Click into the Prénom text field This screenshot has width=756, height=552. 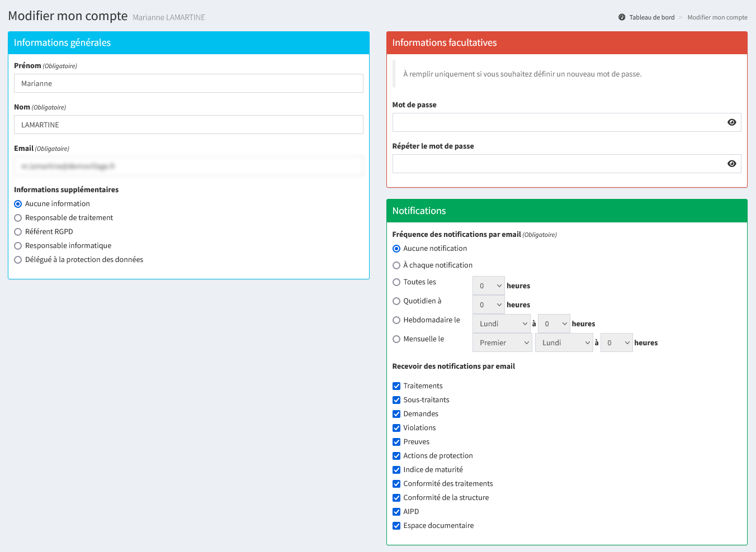click(x=188, y=83)
